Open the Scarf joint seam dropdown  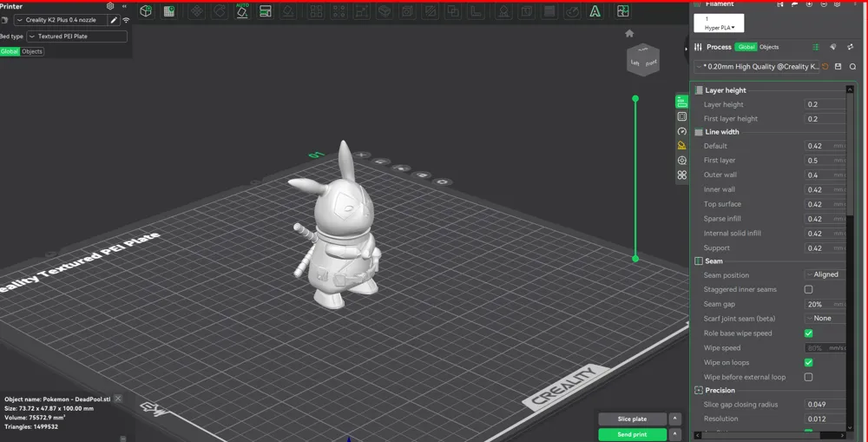(x=825, y=319)
